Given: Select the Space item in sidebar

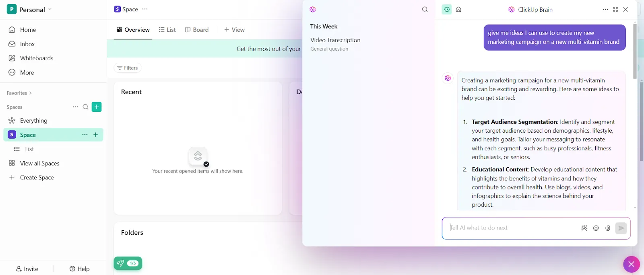Looking at the screenshot, I should tap(53, 135).
